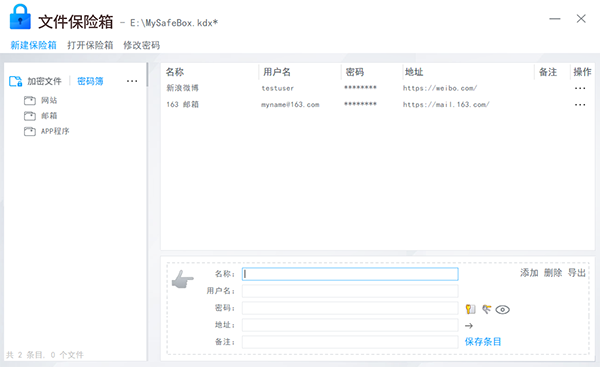Open the encrypted files icon in sidebar
The image size is (600, 367).
point(16,81)
